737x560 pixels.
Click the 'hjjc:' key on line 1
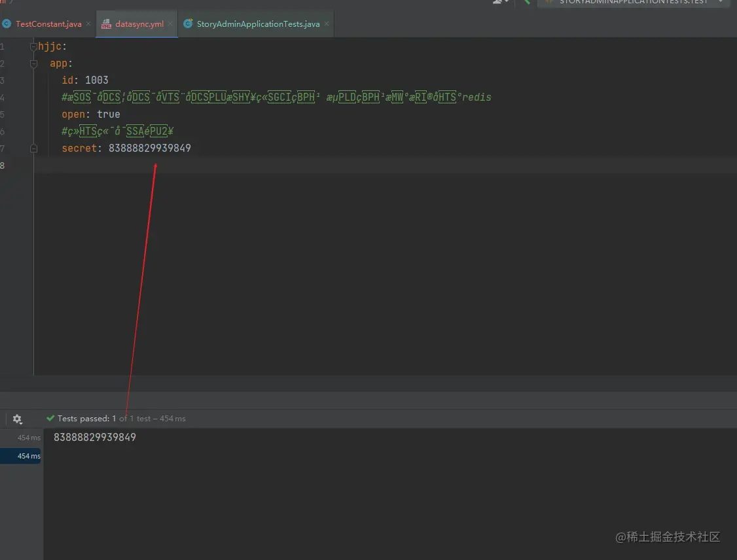pos(52,46)
